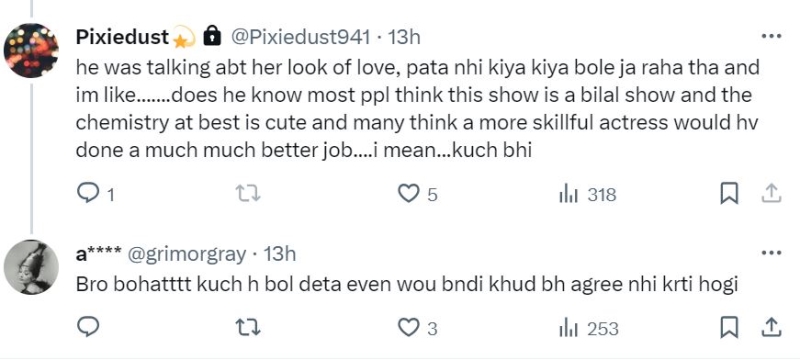Open Pixiedust's profile picture

click(31, 50)
